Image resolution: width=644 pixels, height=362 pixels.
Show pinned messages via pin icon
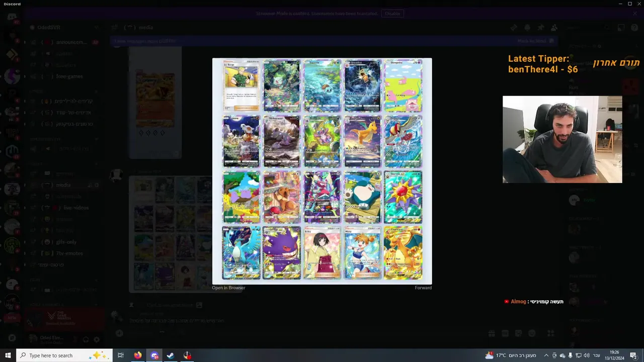tap(541, 28)
